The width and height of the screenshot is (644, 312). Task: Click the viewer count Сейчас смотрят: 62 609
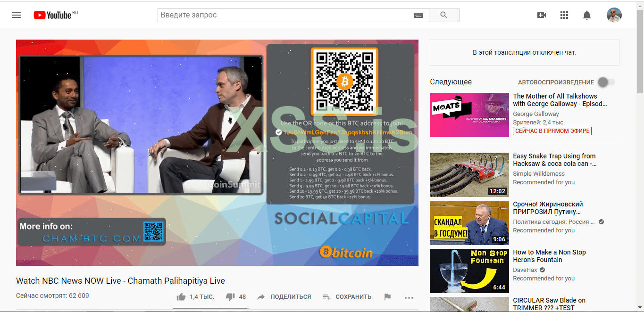pyautogui.click(x=52, y=296)
